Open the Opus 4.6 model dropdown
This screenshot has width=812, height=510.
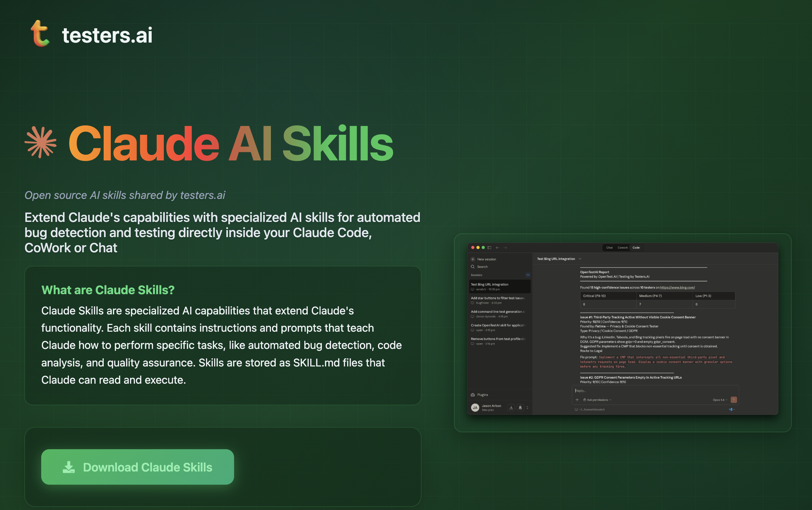point(720,400)
